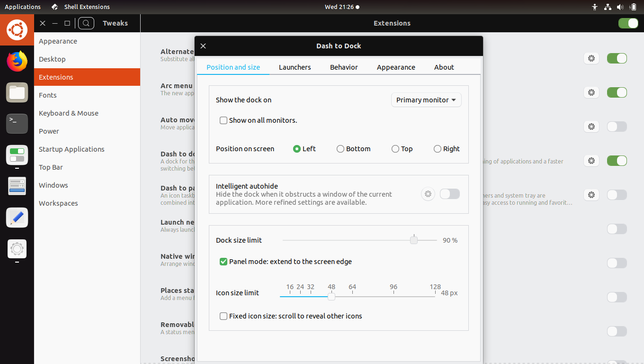Open Startup Applications section
Viewport: 644px width, 364px height.
(x=87, y=149)
